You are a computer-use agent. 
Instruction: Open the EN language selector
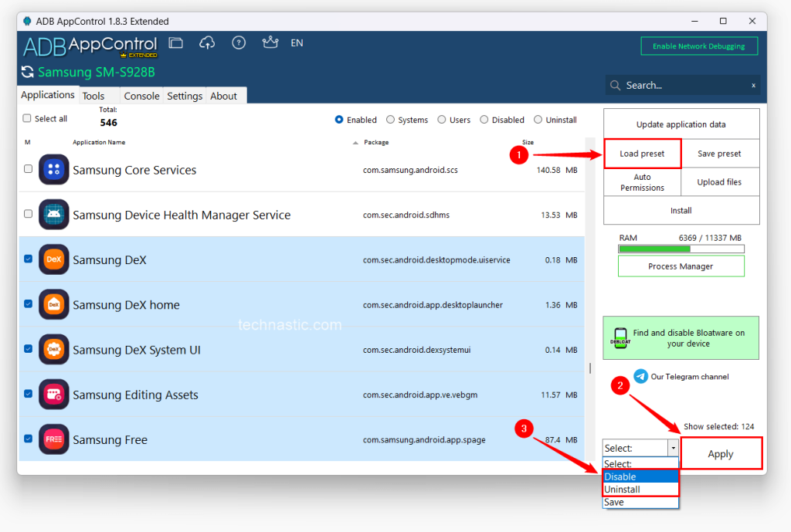pos(297,43)
